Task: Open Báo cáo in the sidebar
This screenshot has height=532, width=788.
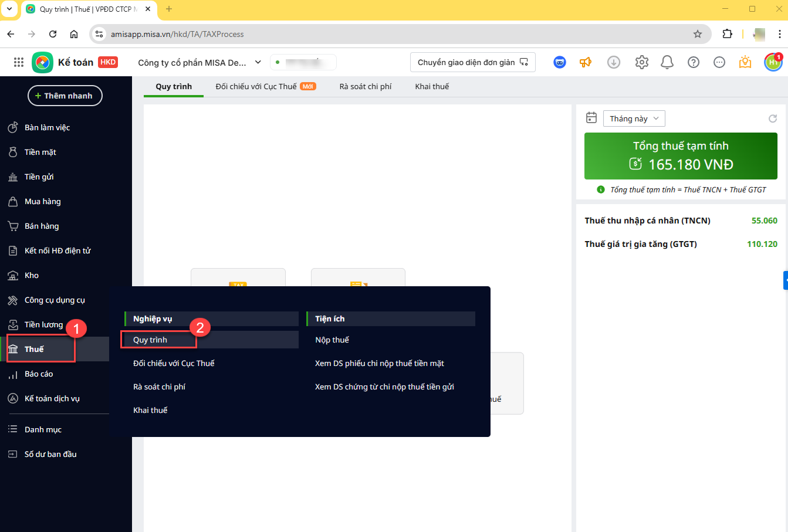Action: 39,374
